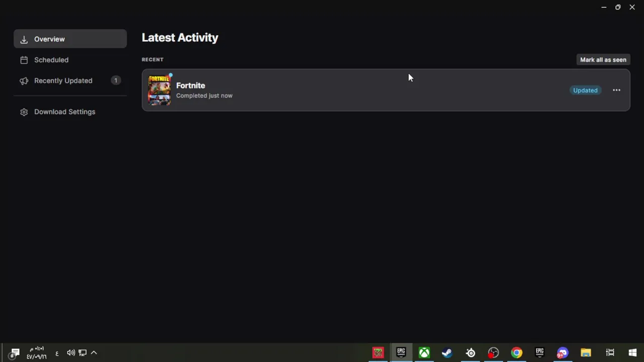Image resolution: width=644 pixels, height=362 pixels.
Task: Click the active Epic Games taskbar icon
Action: tap(401, 352)
